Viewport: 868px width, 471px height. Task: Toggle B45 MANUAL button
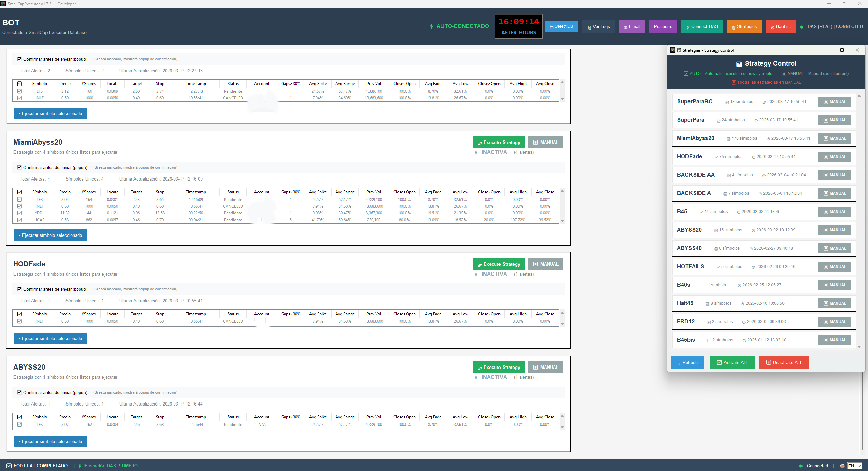(x=835, y=212)
